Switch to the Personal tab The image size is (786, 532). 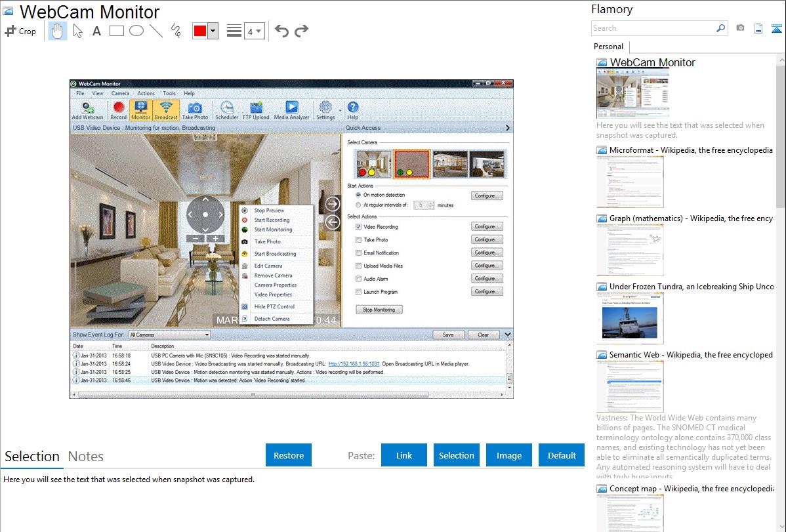609,47
